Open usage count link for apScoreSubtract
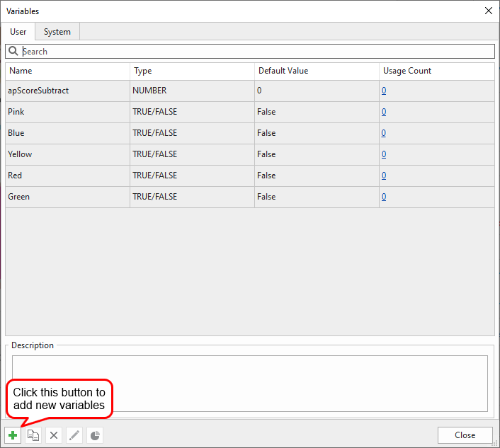Screen dimensions: 500x448 point(384,91)
